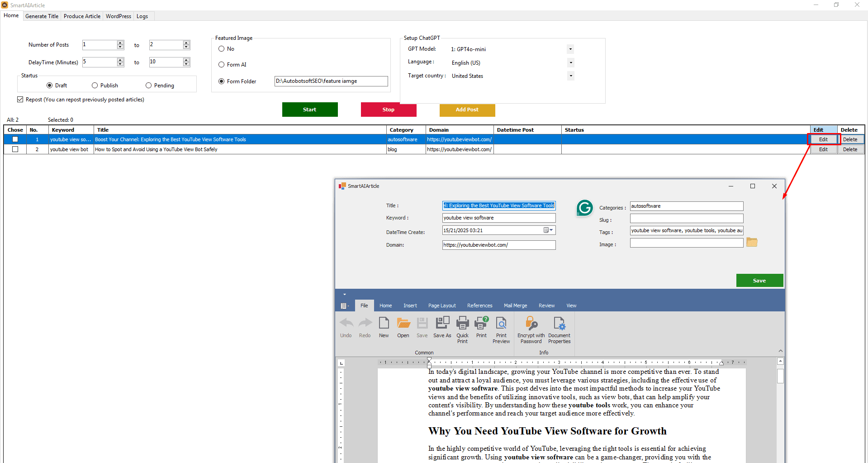Click the quick access toolbar dropdown arrow
The image size is (868, 463).
click(x=345, y=295)
